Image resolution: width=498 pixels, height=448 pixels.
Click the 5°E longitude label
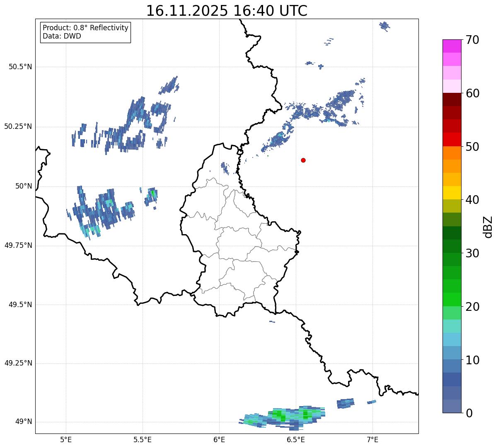[66, 439]
